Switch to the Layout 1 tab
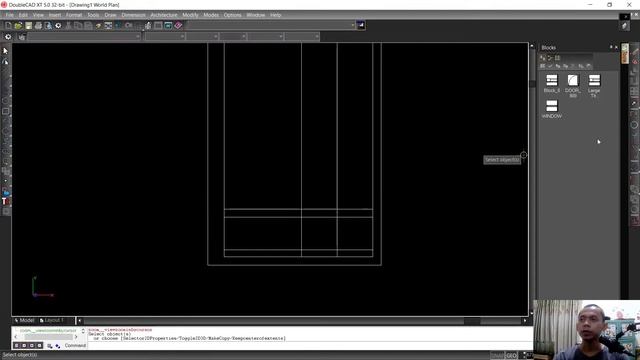This screenshot has height=360, width=640. point(53,320)
